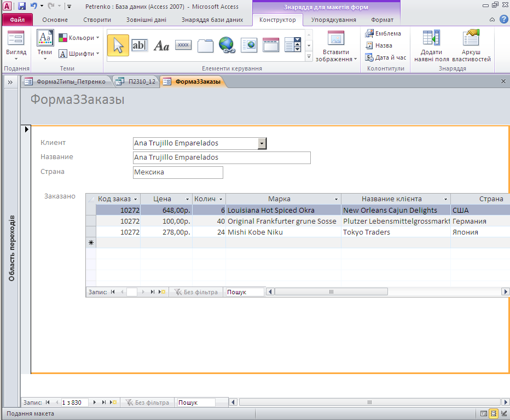Open Аркуш властивостей property sheet
The image size is (510, 420).
coord(471,46)
